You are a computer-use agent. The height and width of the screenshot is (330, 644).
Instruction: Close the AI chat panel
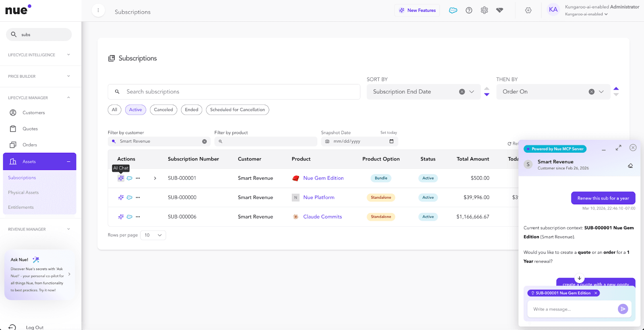click(633, 147)
